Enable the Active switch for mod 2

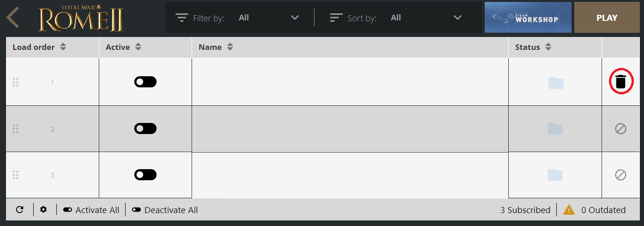click(x=145, y=128)
